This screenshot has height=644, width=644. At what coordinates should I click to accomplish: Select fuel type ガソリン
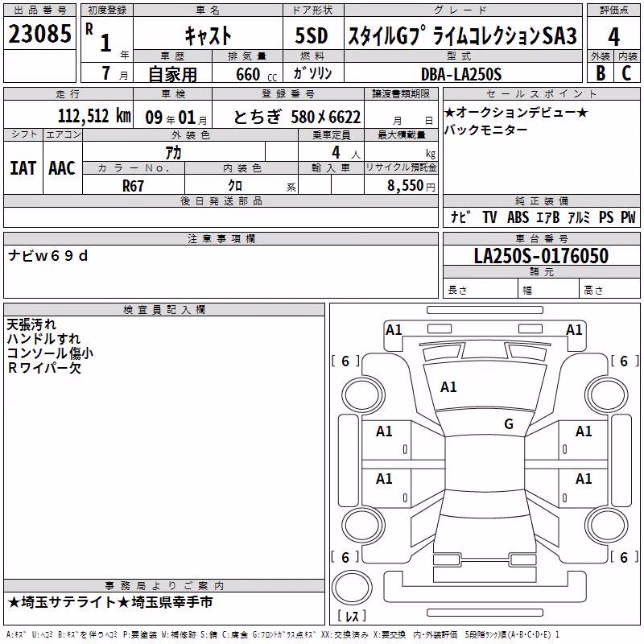pos(312,73)
